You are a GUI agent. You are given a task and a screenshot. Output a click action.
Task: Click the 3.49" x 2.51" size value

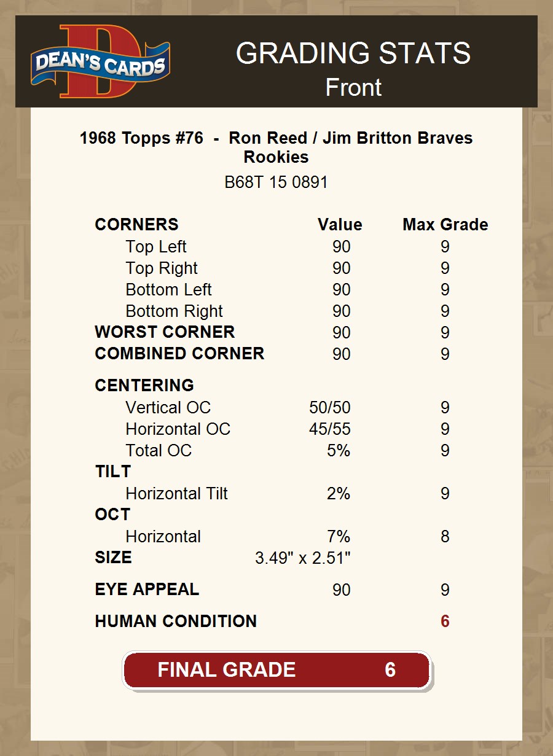pyautogui.click(x=302, y=558)
